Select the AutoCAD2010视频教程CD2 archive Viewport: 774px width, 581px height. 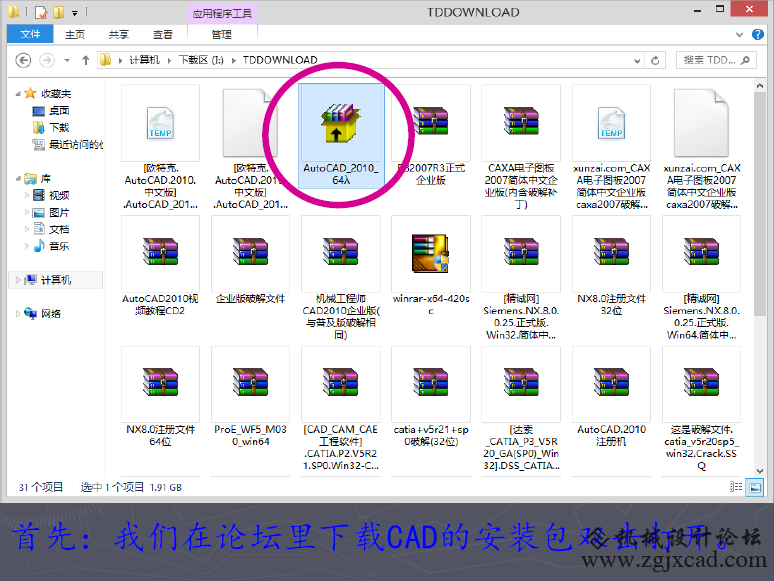pos(160,252)
